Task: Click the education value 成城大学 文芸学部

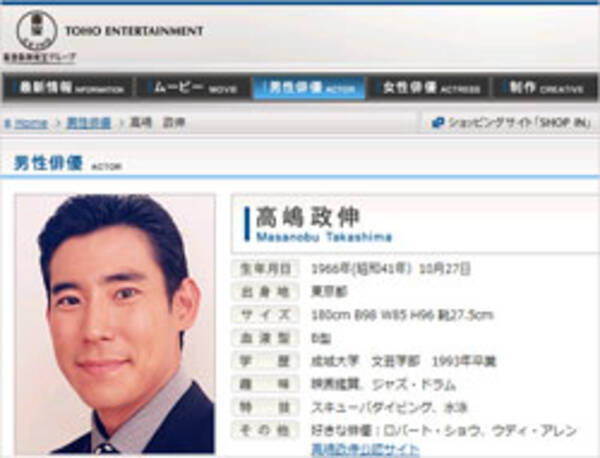Action: pyautogui.click(x=365, y=361)
